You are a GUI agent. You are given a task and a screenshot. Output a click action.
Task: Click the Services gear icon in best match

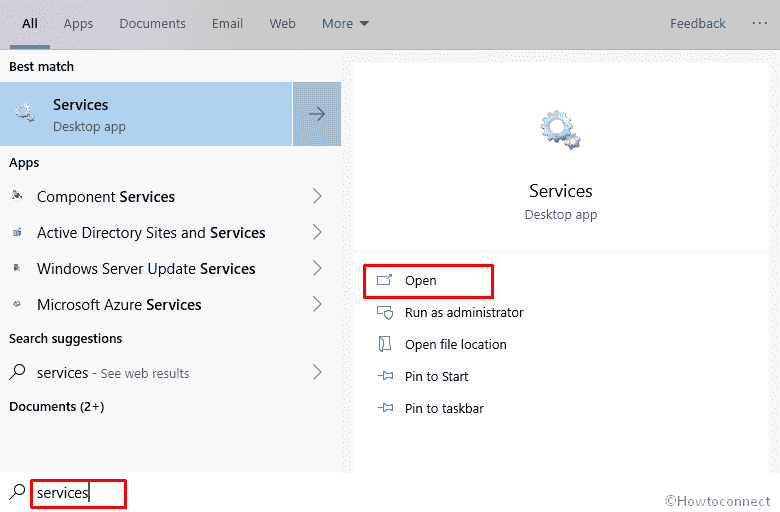[24, 112]
